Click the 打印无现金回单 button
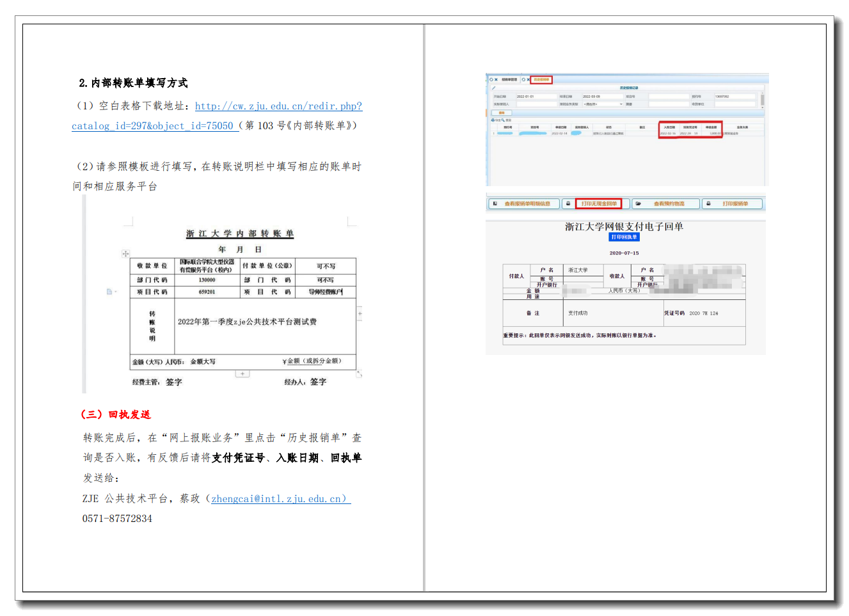Screen dimensions: 849x616 point(598,203)
